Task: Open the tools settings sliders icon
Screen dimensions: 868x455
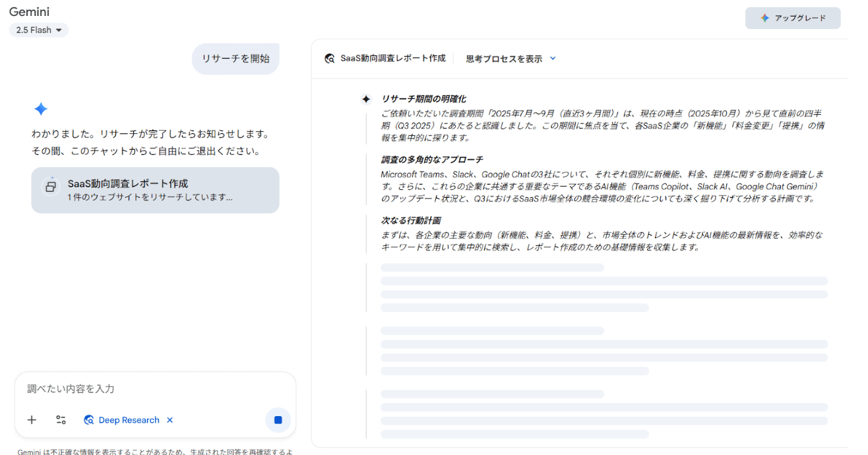Action: coord(61,420)
